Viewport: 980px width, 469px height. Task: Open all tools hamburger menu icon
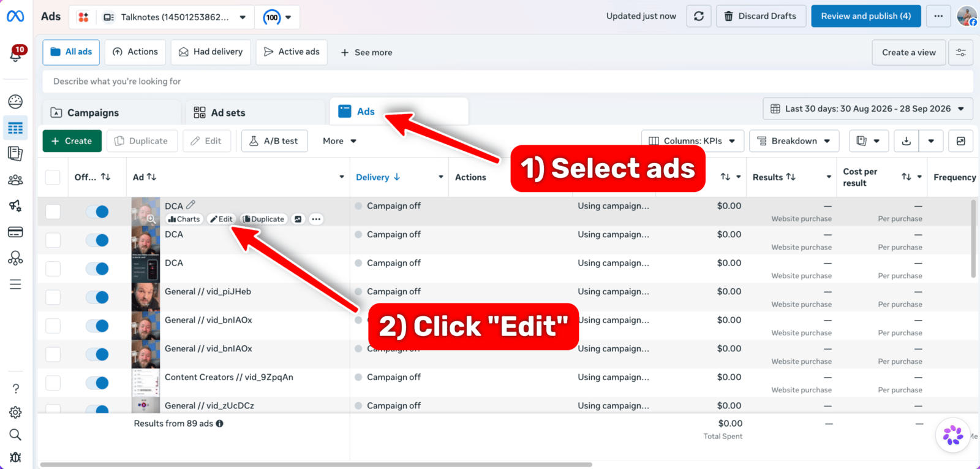[x=15, y=284]
